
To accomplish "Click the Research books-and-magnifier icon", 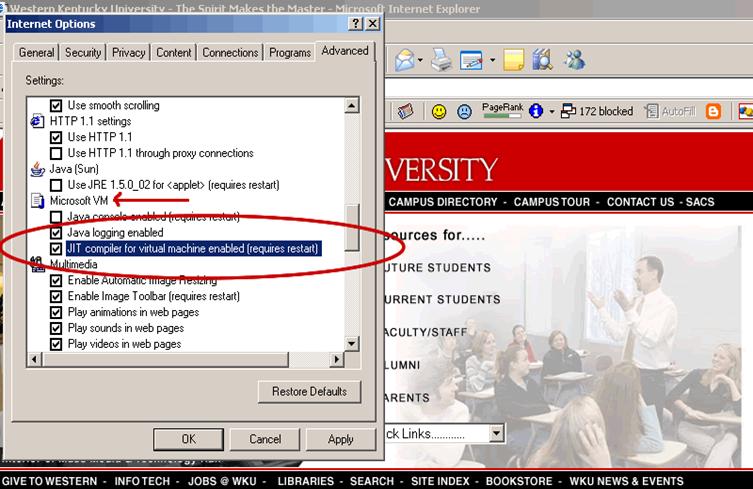I will click(542, 60).
